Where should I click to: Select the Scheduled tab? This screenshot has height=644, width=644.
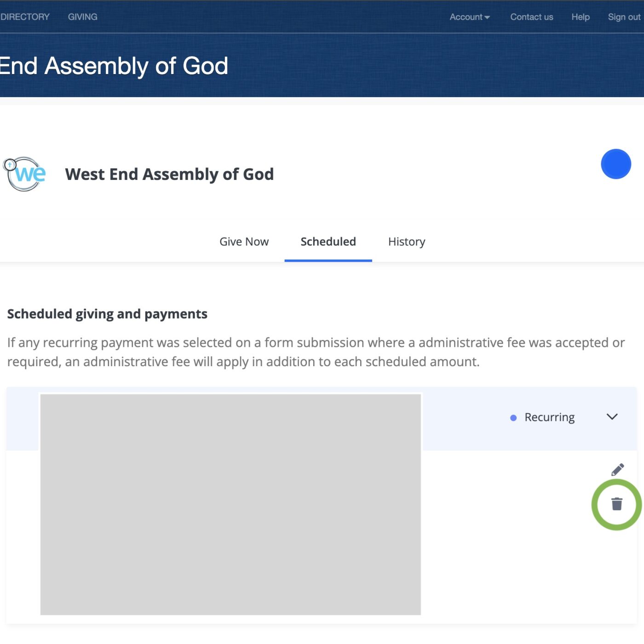pos(328,241)
